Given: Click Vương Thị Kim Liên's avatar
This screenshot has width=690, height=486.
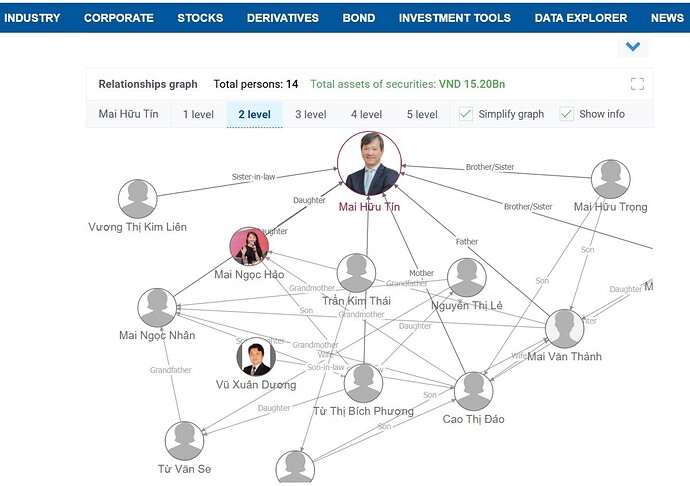Looking at the screenshot, I should pyautogui.click(x=138, y=199).
